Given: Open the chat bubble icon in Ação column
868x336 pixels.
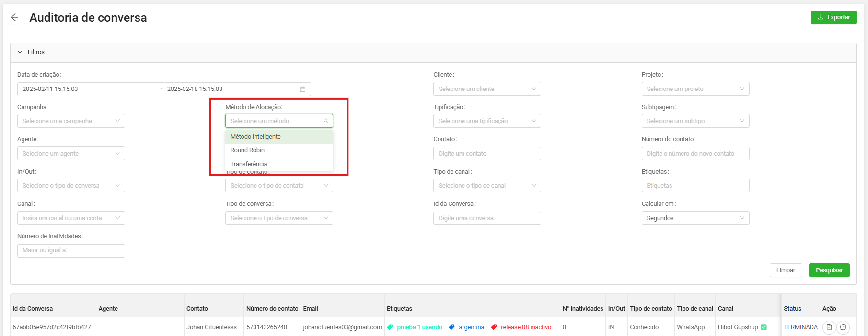Looking at the screenshot, I should pos(843,327).
